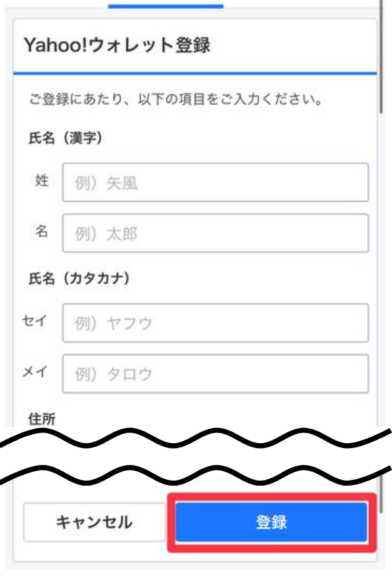
Task: Focus the 名 kanji given name field
Action: point(215,233)
